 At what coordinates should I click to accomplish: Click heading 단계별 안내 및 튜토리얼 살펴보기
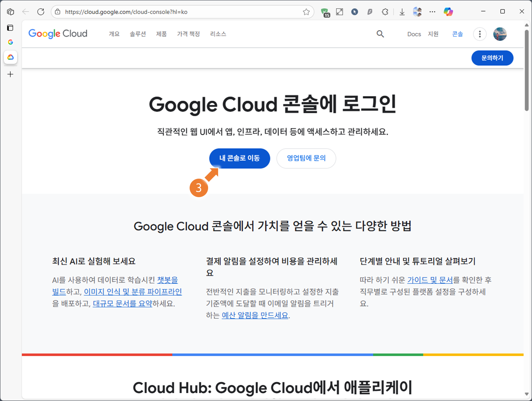[418, 261]
